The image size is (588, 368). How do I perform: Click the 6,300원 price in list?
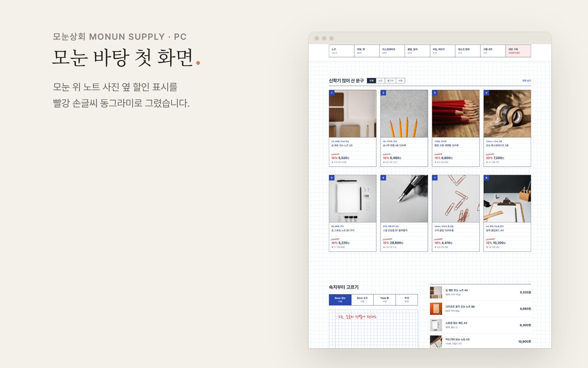525,325
